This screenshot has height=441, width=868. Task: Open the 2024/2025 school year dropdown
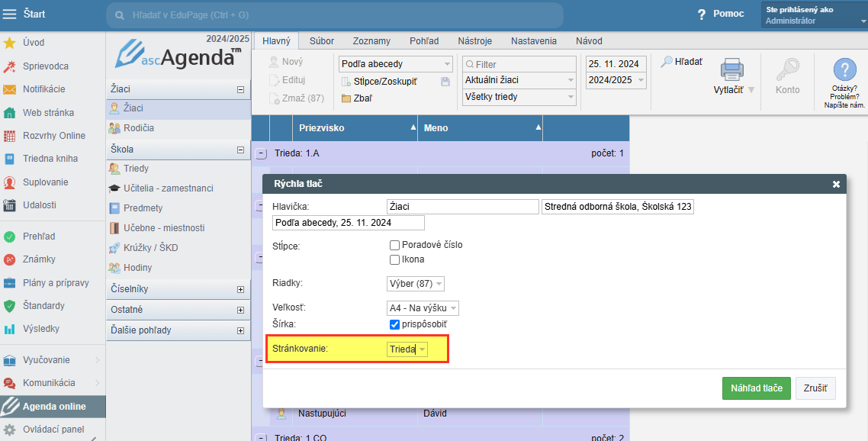click(616, 80)
